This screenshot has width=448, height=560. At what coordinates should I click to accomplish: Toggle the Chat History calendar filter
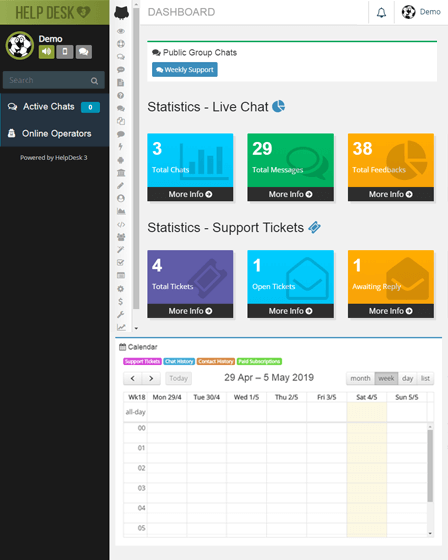(179, 361)
